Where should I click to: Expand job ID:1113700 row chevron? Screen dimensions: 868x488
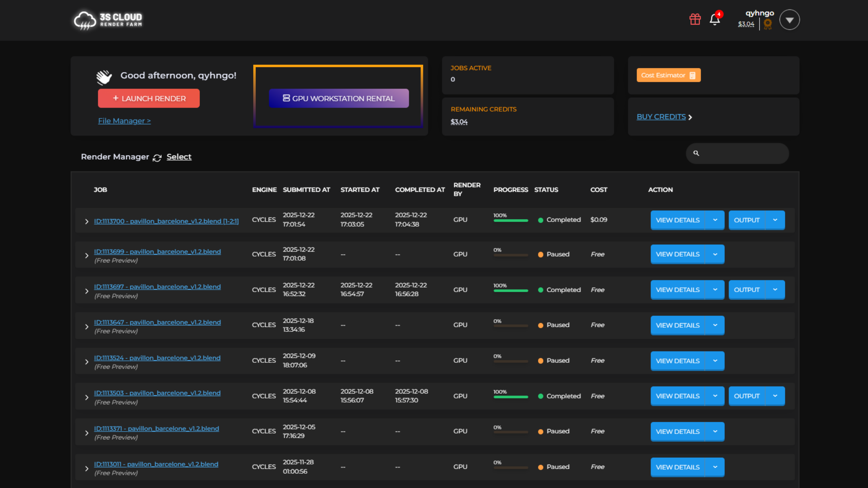click(87, 221)
